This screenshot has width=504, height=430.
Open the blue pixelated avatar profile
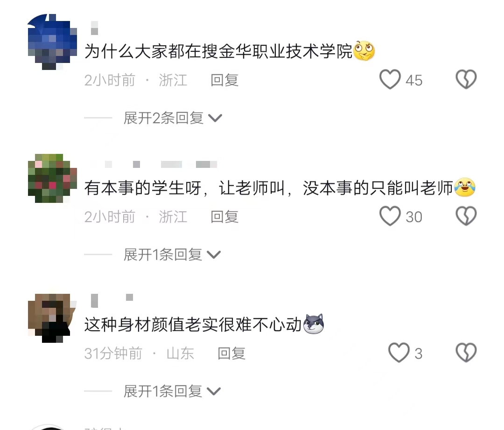click(x=52, y=42)
